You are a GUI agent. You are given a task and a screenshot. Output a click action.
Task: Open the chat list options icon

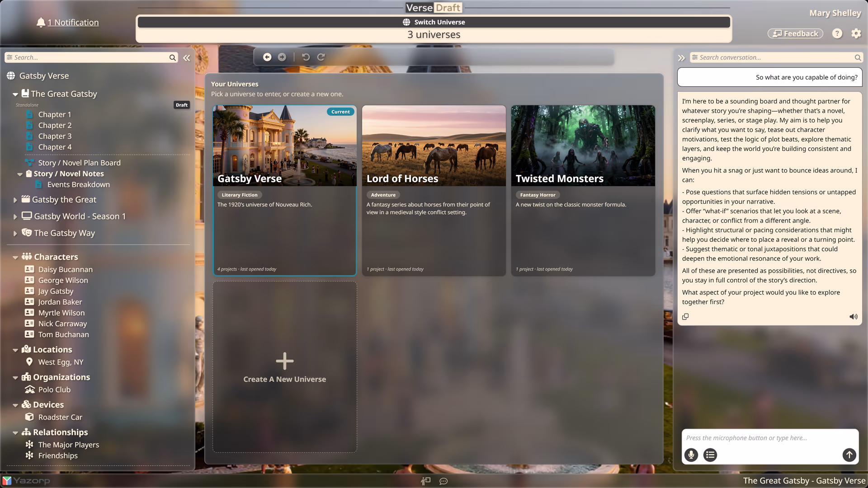click(710, 455)
